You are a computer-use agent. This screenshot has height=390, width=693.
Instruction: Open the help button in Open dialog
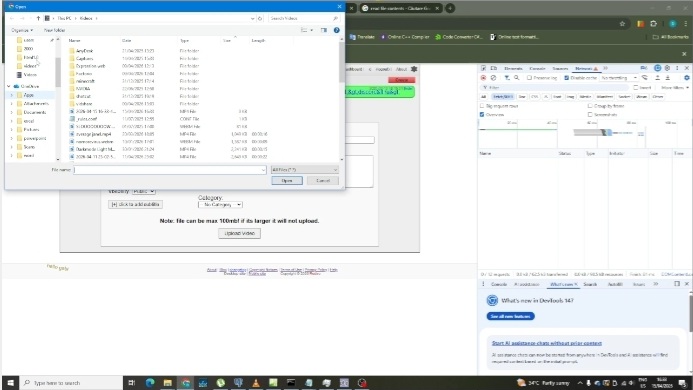click(x=336, y=30)
